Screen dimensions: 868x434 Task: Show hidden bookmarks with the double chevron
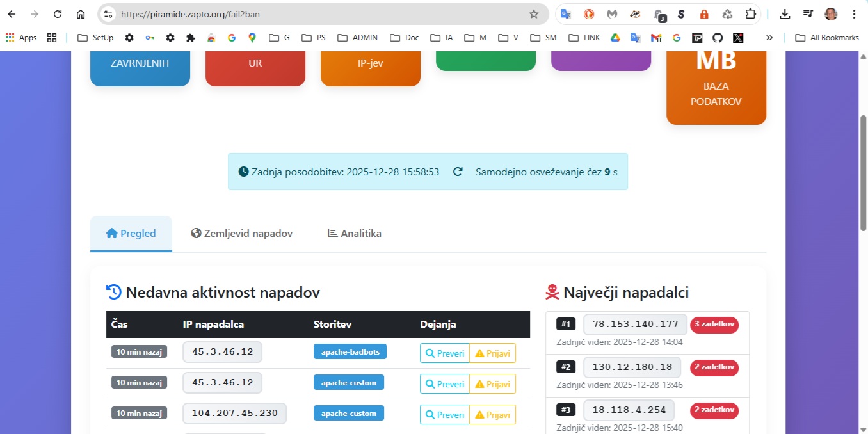[x=769, y=38]
